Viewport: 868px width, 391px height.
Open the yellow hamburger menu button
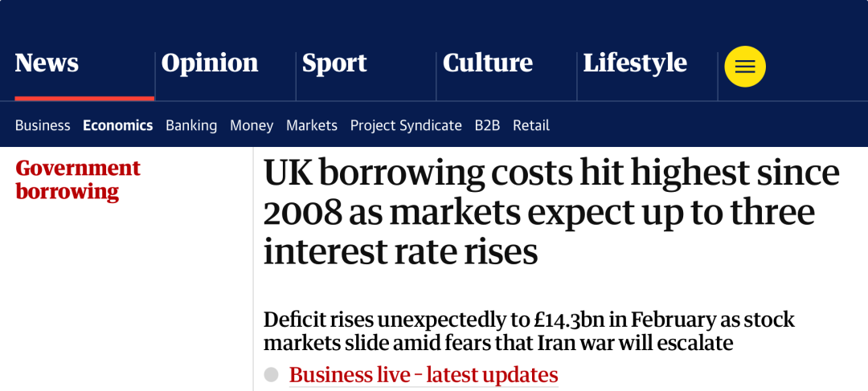745,67
